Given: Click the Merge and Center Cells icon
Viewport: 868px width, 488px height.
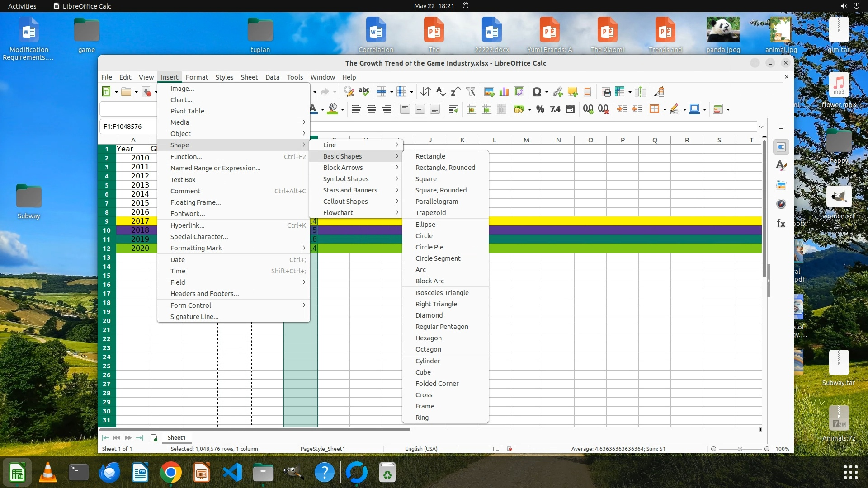Looking at the screenshot, I should pos(472,109).
